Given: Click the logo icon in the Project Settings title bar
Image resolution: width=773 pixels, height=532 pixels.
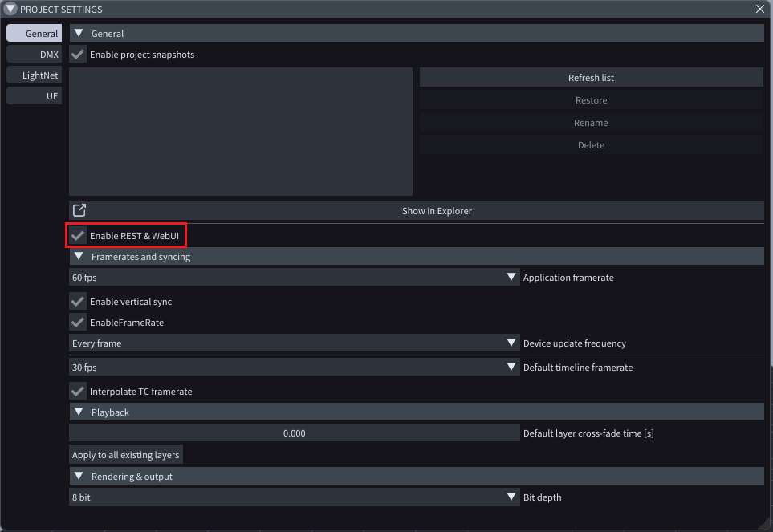Looking at the screenshot, I should tap(10, 9).
